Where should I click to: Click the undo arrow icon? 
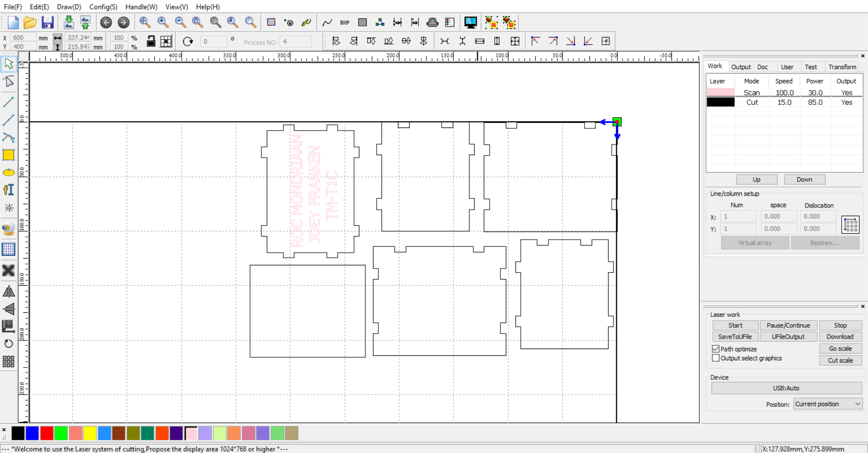point(106,22)
